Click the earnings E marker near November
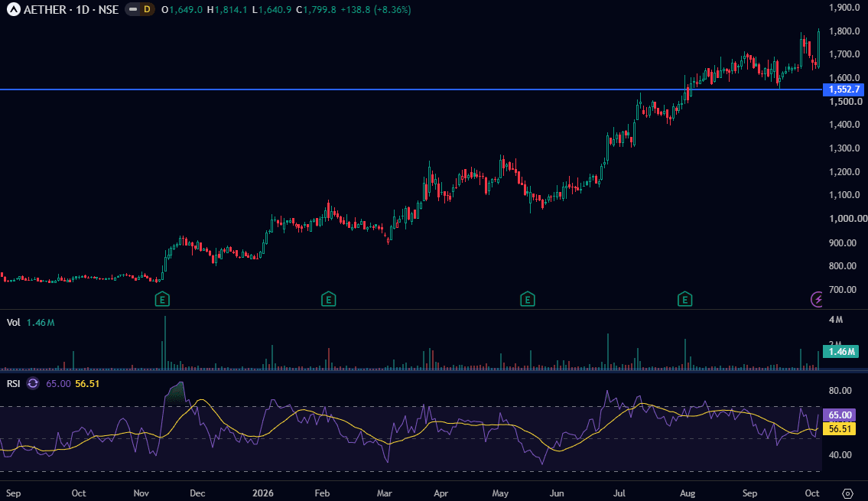The image size is (868, 501). tap(161, 300)
